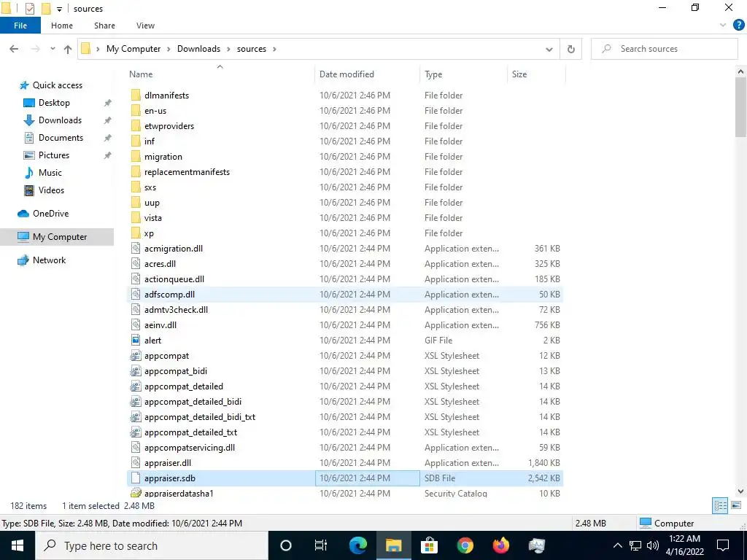This screenshot has width=747, height=560.
Task: Select OneDrive in the navigation pane
Action: tap(50, 214)
